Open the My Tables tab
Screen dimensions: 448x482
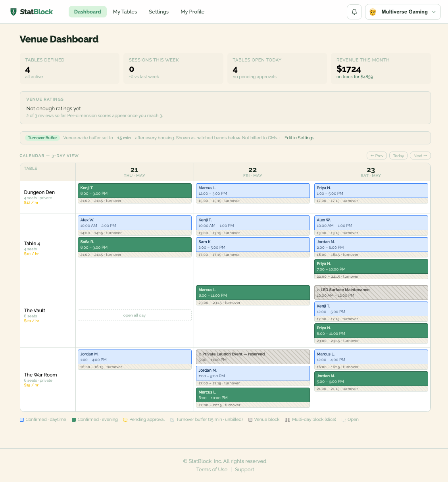(x=125, y=12)
